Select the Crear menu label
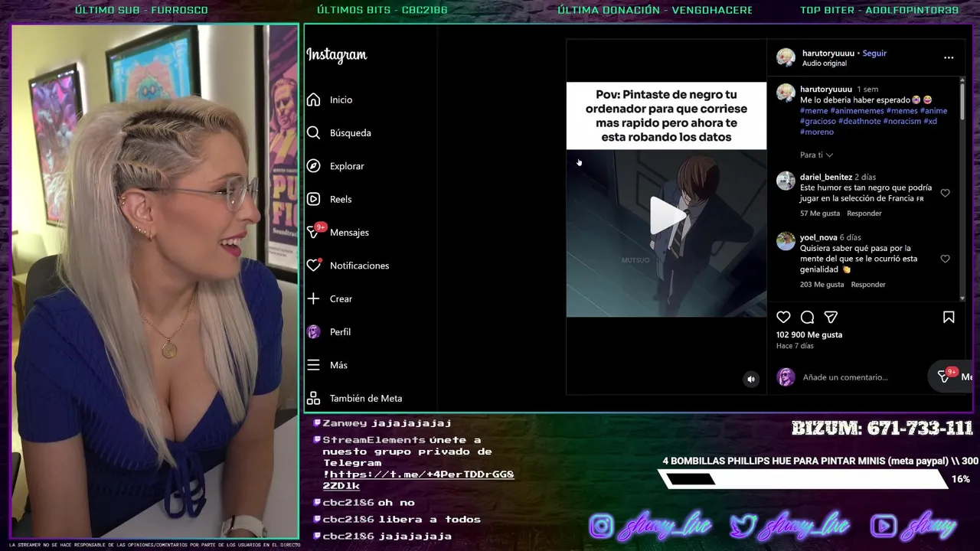The height and width of the screenshot is (551, 980). click(x=341, y=298)
